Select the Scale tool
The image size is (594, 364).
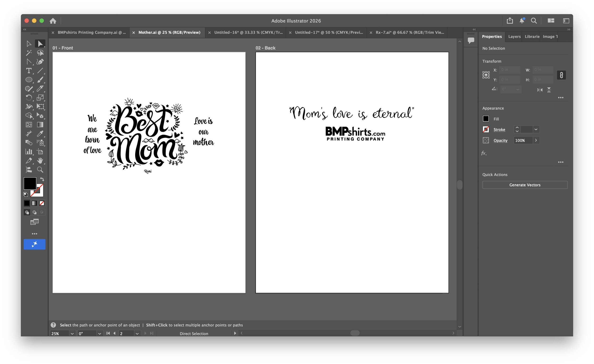[x=40, y=98]
